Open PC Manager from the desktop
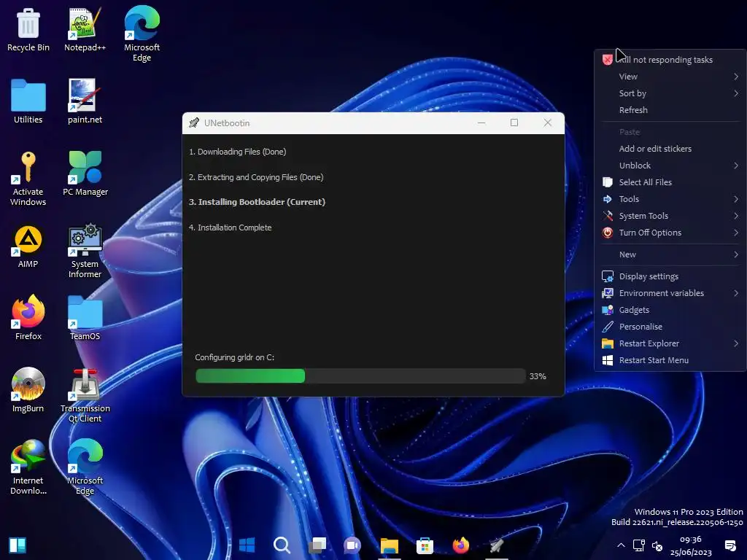Screen dimensions: 747x560 click(85, 174)
